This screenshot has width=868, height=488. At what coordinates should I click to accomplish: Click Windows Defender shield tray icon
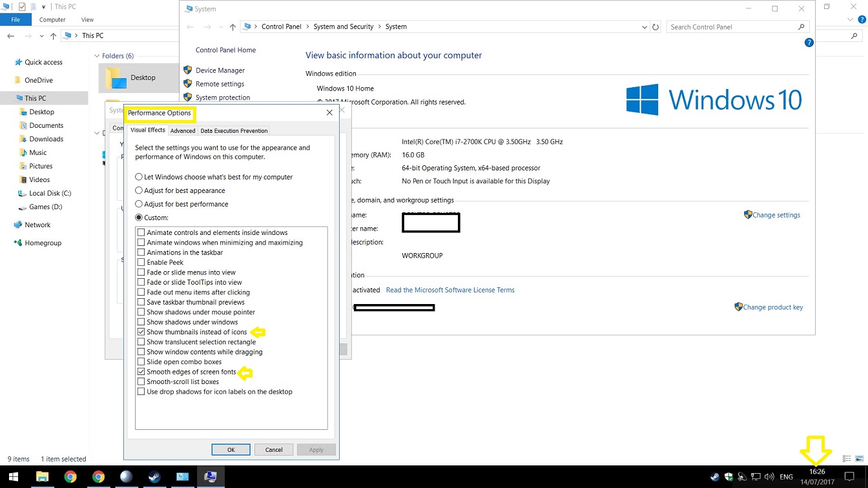pyautogui.click(x=728, y=477)
